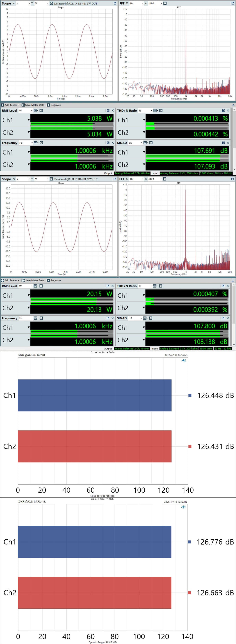The image size is (236, 644).
Task: Open settings gear of SINAD meter showing 107.691 dB
Action: 151,143
